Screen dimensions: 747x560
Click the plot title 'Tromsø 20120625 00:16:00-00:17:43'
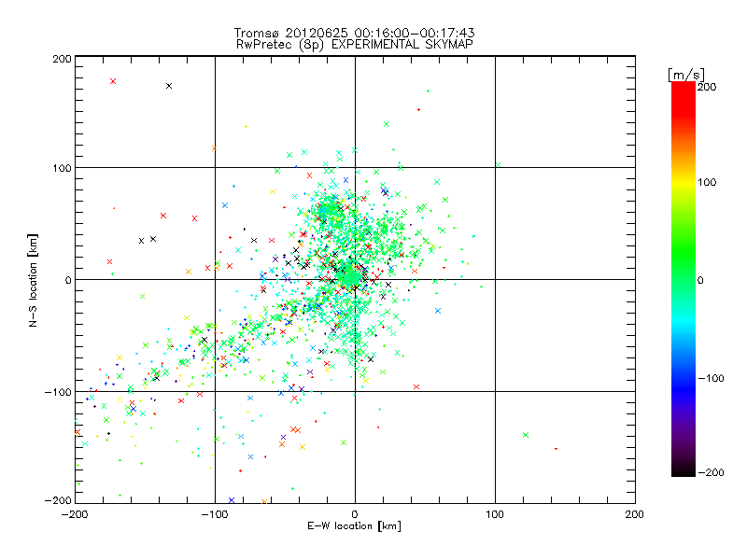[354, 33]
